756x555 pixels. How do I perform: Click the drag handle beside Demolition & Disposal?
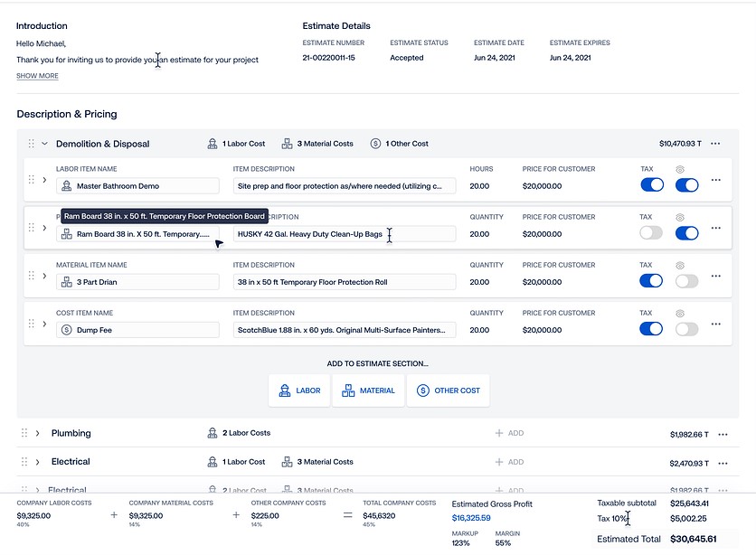(x=31, y=144)
